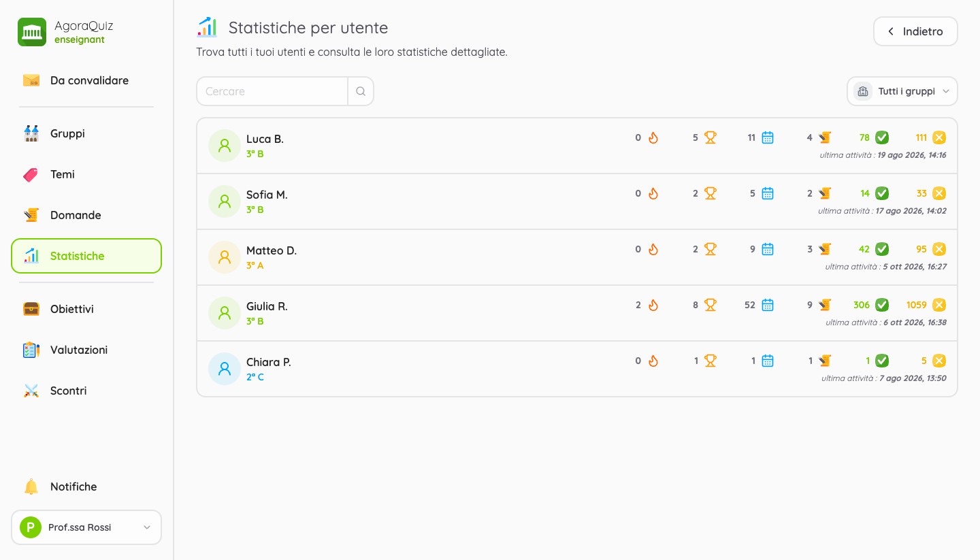
Task: Click the 1059 wrong answers value
Action: (917, 305)
